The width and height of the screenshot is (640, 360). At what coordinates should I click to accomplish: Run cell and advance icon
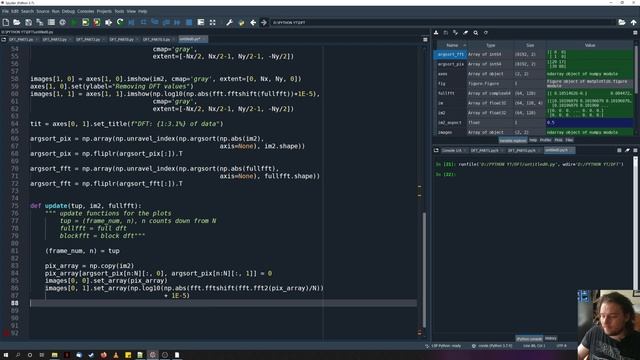coord(97,22)
